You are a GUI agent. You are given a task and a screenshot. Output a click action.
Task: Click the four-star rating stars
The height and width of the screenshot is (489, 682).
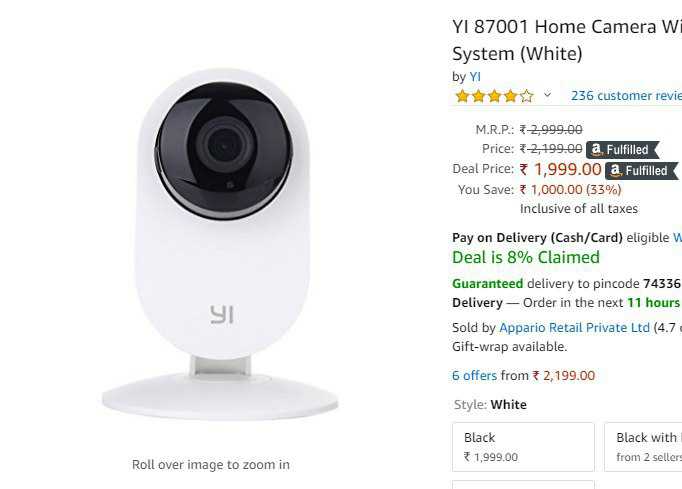click(x=494, y=96)
